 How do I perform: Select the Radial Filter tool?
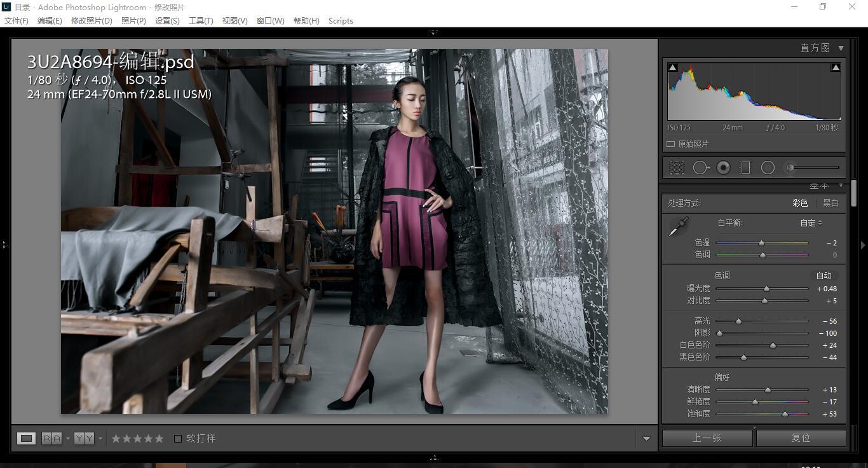[768, 168]
